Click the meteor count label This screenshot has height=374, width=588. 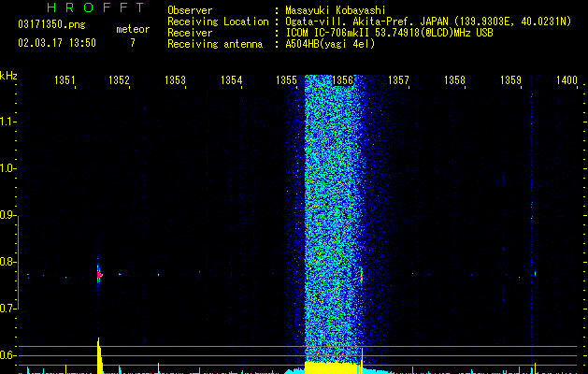tap(133, 29)
